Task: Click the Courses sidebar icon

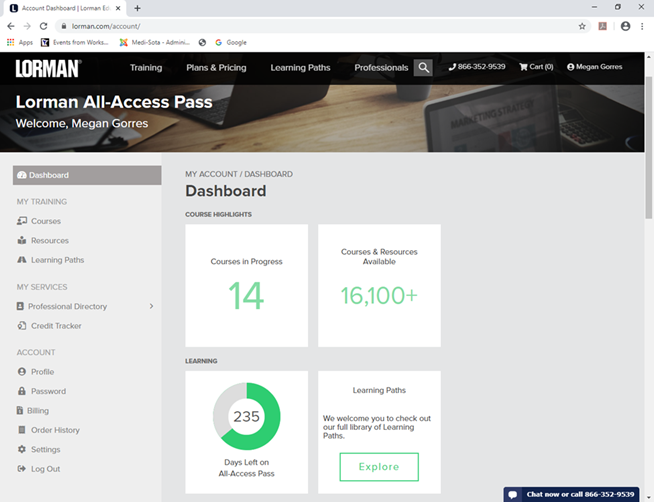Action: pyautogui.click(x=22, y=221)
